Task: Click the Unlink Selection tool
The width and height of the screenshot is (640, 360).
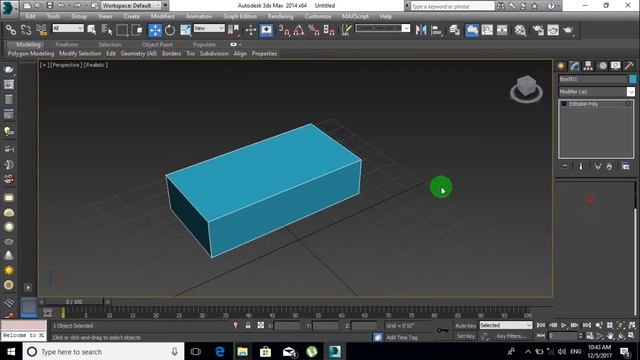Action: (26, 30)
